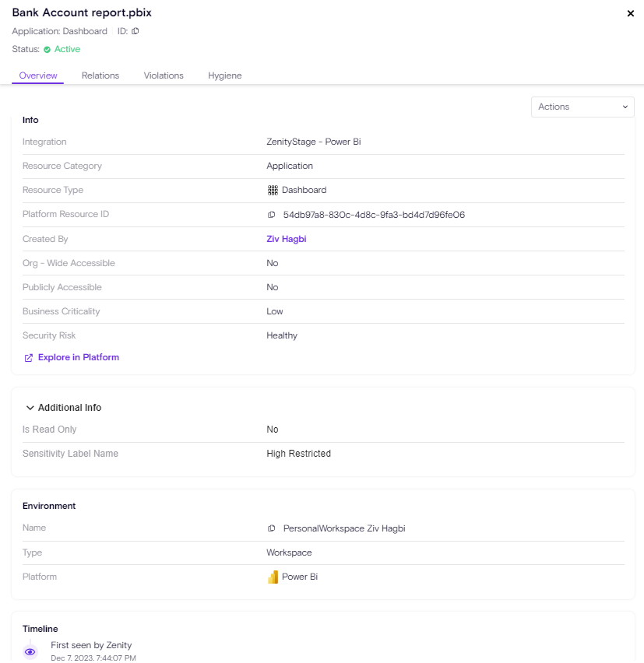
Task: Select the Overview tab
Action: click(38, 75)
